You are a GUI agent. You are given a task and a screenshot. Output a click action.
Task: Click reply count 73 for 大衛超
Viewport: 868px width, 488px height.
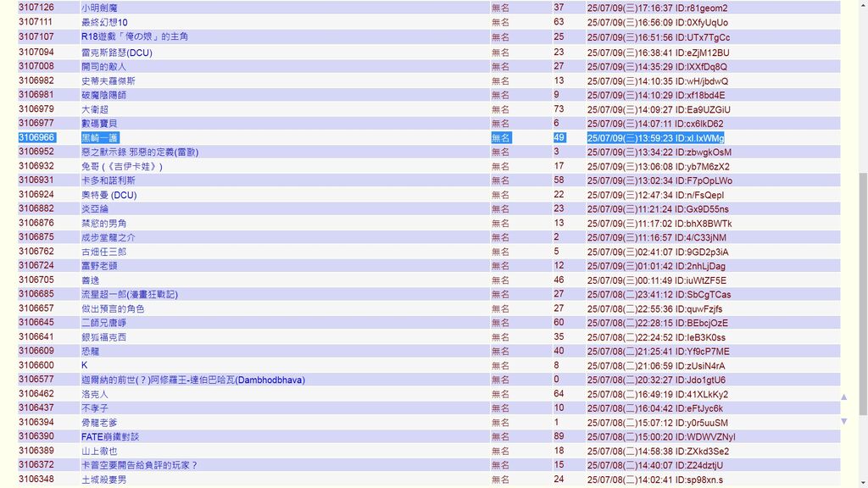(x=559, y=109)
